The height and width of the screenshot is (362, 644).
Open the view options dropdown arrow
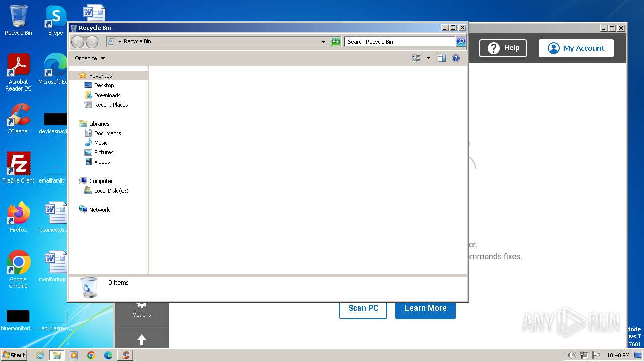coord(428,58)
